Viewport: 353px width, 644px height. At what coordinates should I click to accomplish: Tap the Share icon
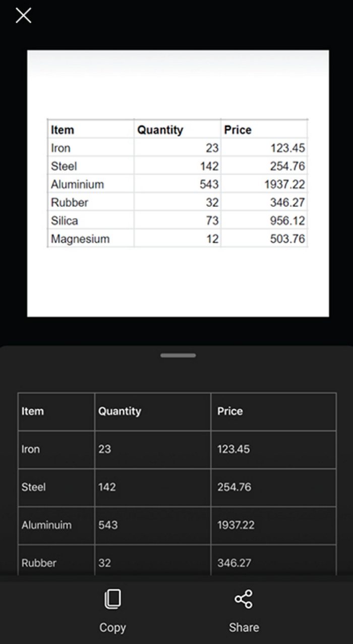[244, 599]
